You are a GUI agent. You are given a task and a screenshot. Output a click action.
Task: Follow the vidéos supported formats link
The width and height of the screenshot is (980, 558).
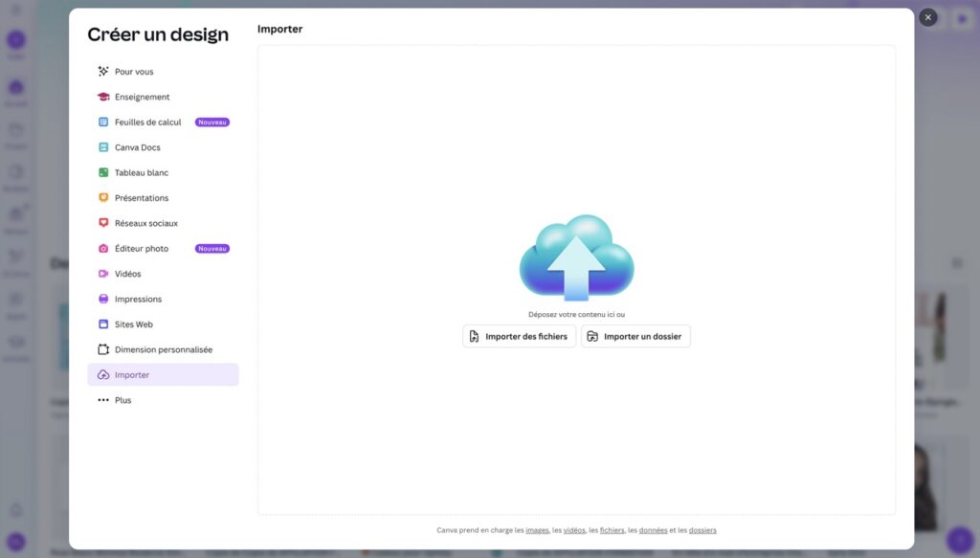tap(574, 530)
